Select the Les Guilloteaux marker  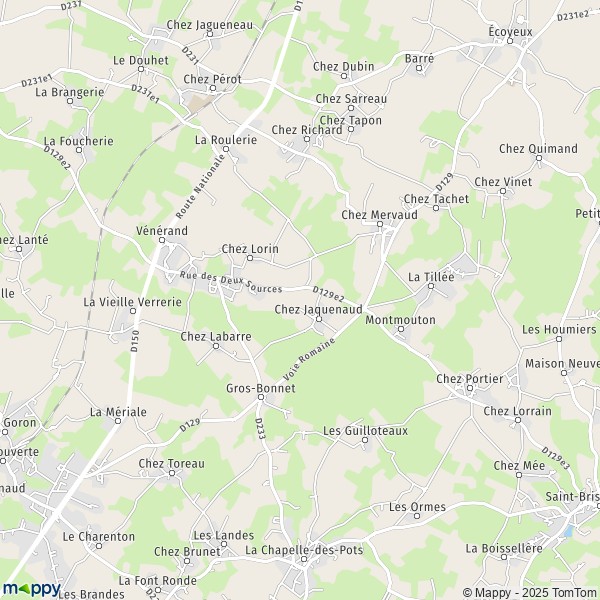pyautogui.click(x=365, y=440)
